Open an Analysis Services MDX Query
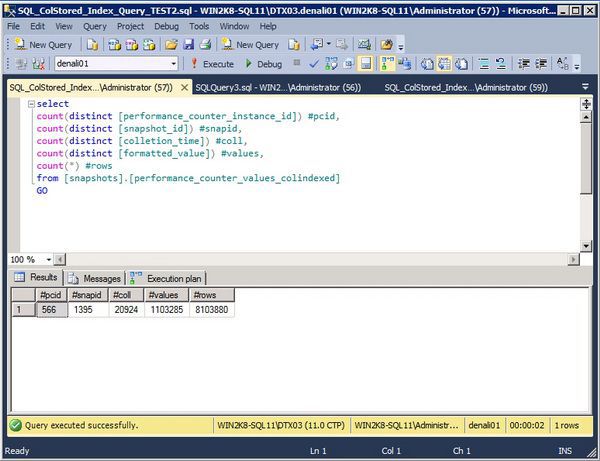 coord(114,45)
